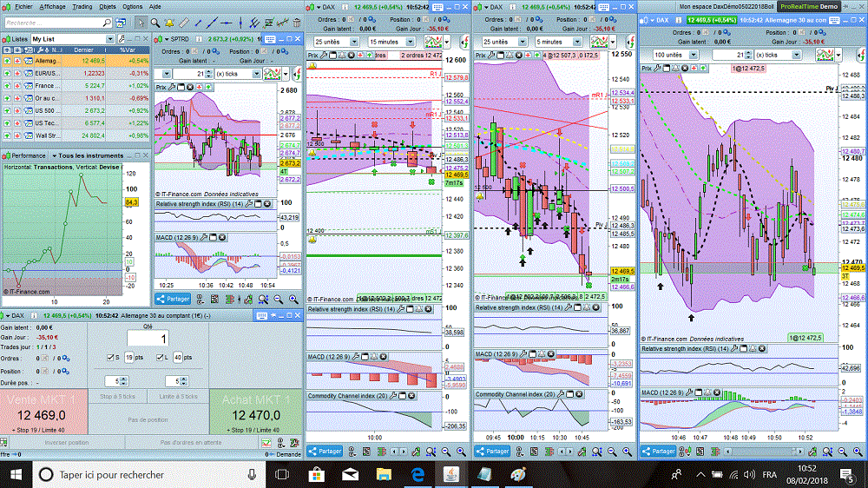Image resolution: width=868 pixels, height=488 pixels.
Task: Open the Options menu
Action: (132, 7)
